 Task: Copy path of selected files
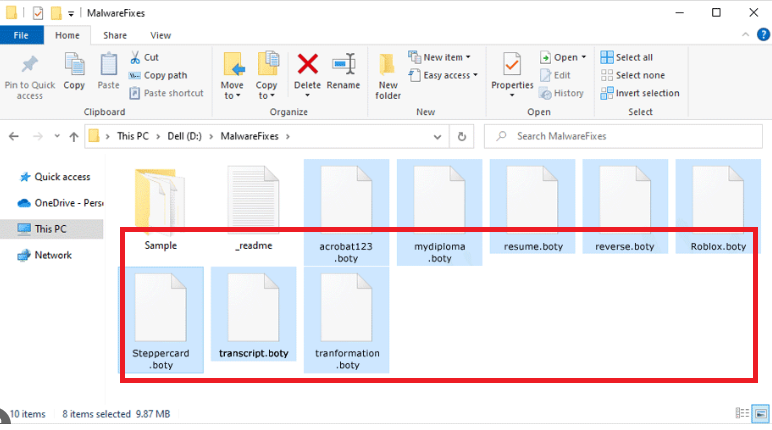pyautogui.click(x=158, y=75)
